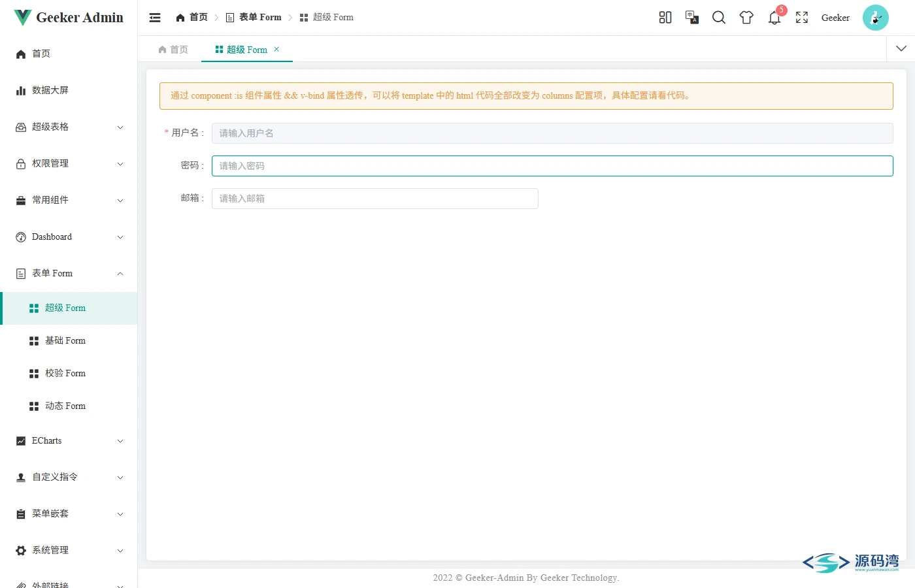Open the tabs dropdown arrow at right
The image size is (915, 588).
coord(901,48)
